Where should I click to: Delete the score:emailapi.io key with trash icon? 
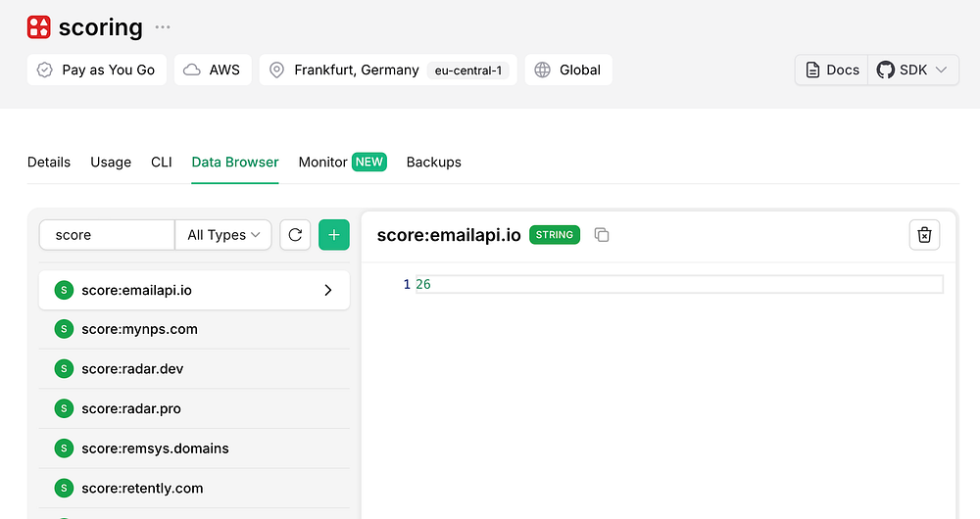pos(924,235)
